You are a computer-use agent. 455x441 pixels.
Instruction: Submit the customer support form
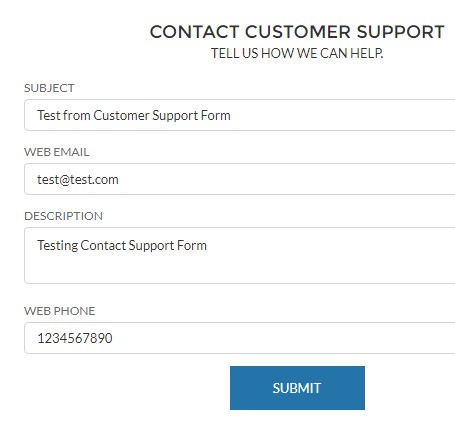[x=297, y=388]
